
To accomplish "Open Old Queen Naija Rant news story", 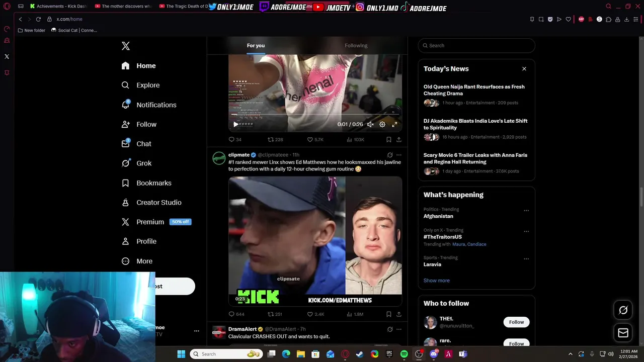I will (476, 95).
